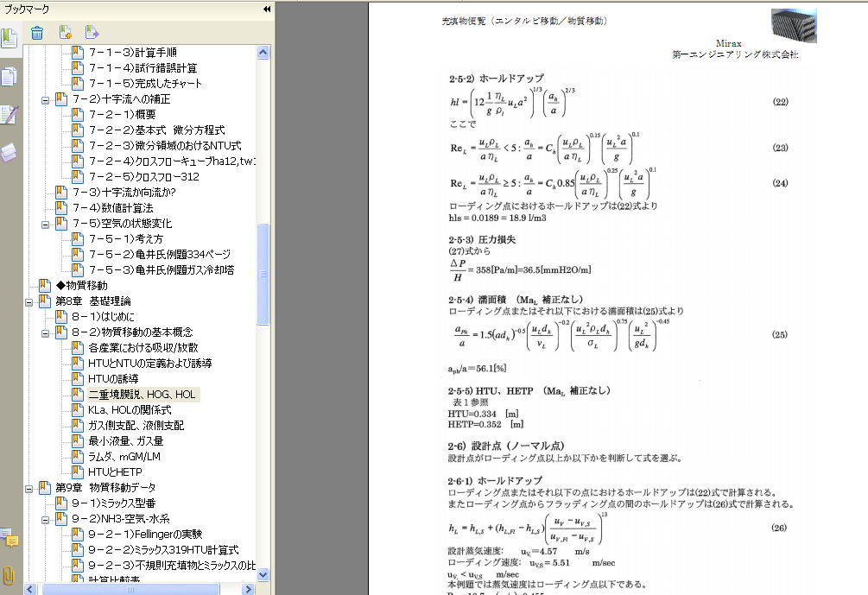Open bookmark 7-5-2)亀井氏例題334ページ
The height and width of the screenshot is (595, 868).
tap(160, 254)
